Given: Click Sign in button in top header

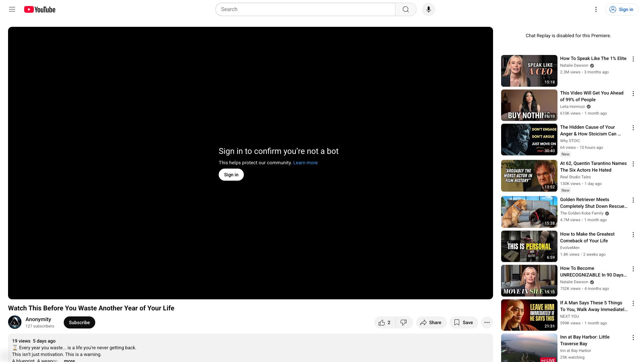Looking at the screenshot, I should [x=622, y=9].
